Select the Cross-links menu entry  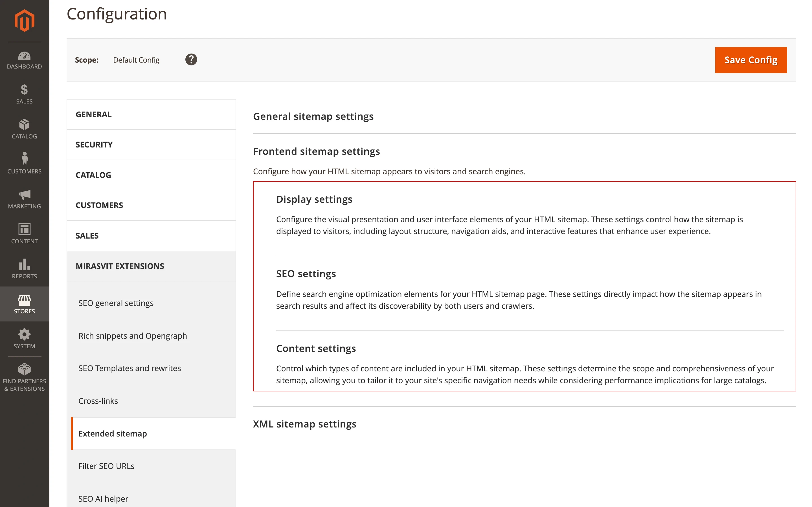tap(98, 401)
